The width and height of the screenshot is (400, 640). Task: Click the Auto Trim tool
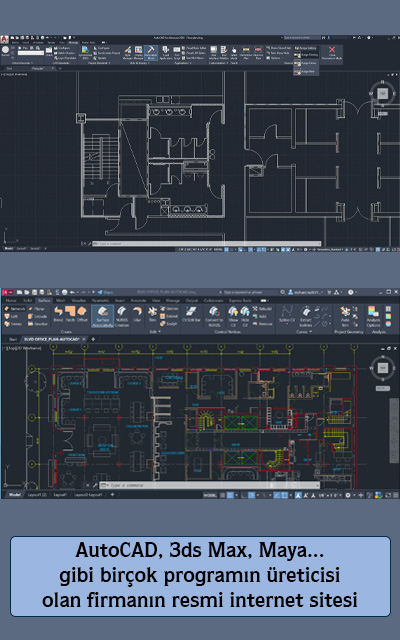tap(345, 316)
